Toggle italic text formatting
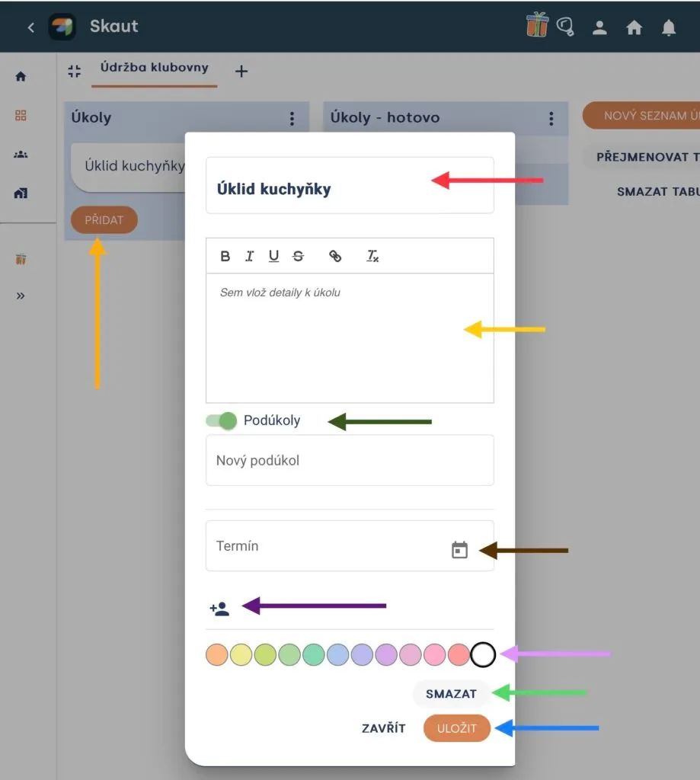 coord(249,256)
